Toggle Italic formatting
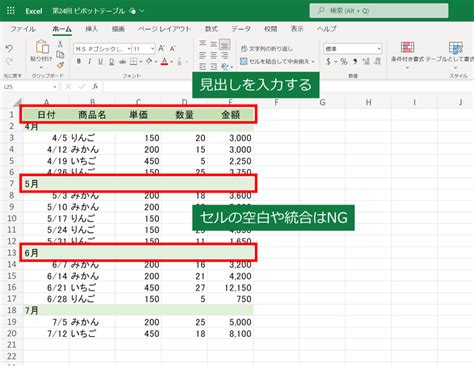Viewport: 474px width, 366px height. pos(89,61)
